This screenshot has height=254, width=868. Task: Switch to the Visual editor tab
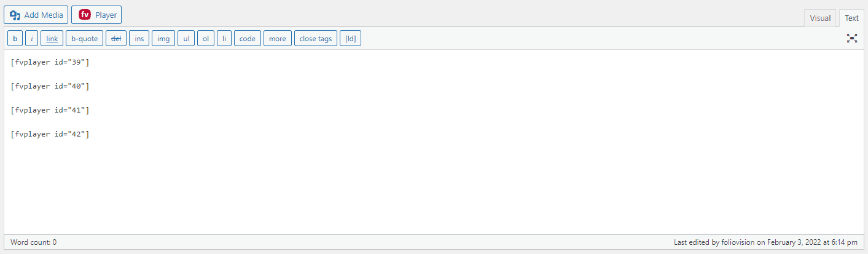(x=820, y=18)
